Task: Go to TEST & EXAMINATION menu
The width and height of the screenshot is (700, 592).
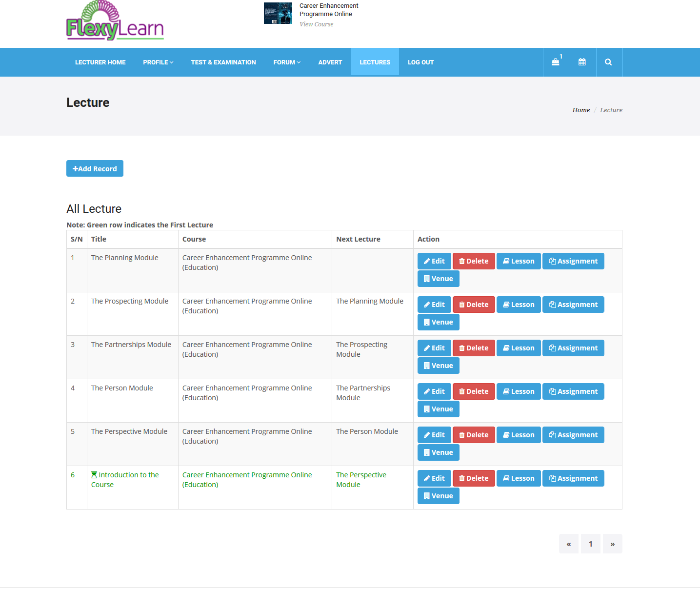Action: (223, 62)
